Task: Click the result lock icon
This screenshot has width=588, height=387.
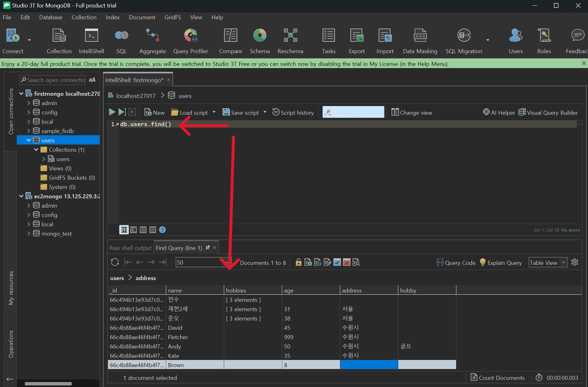Action: point(298,262)
